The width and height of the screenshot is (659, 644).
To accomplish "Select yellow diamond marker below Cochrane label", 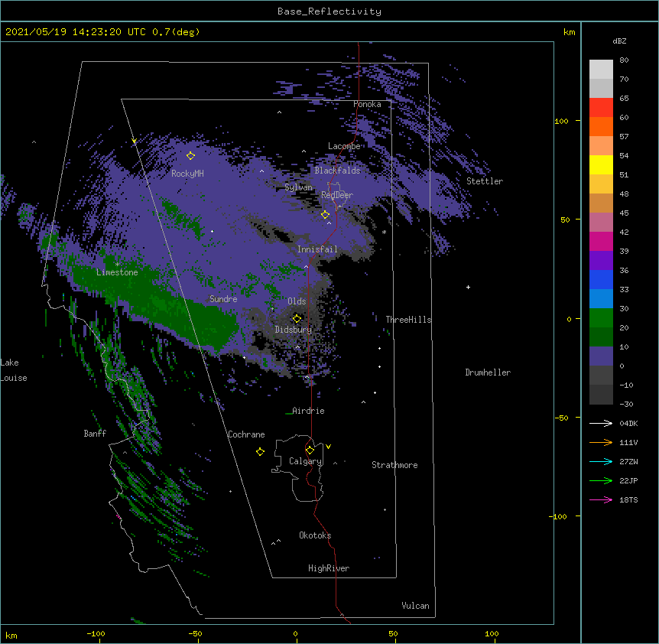I will (260, 452).
